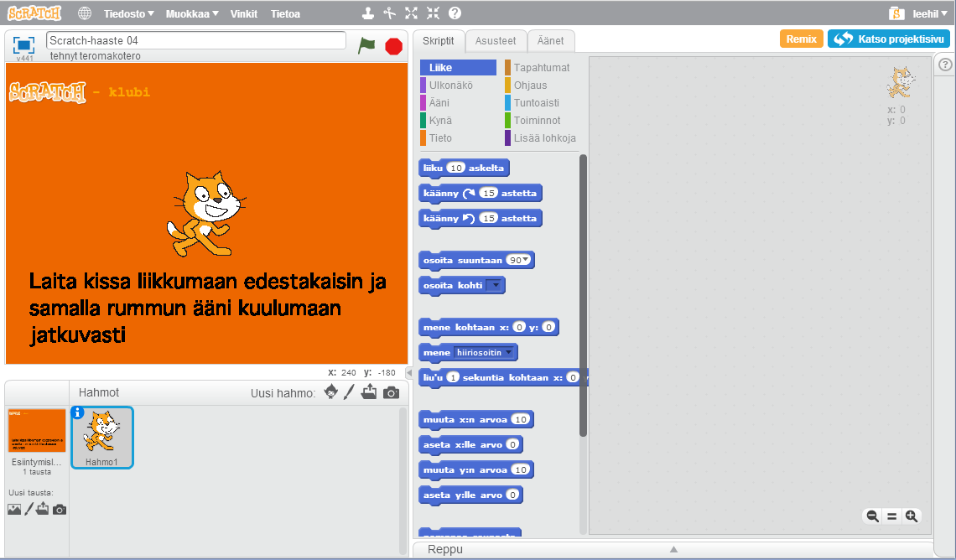The image size is (956, 560).
Task: Toggle fullscreen presentation mode icon
Action: click(24, 44)
